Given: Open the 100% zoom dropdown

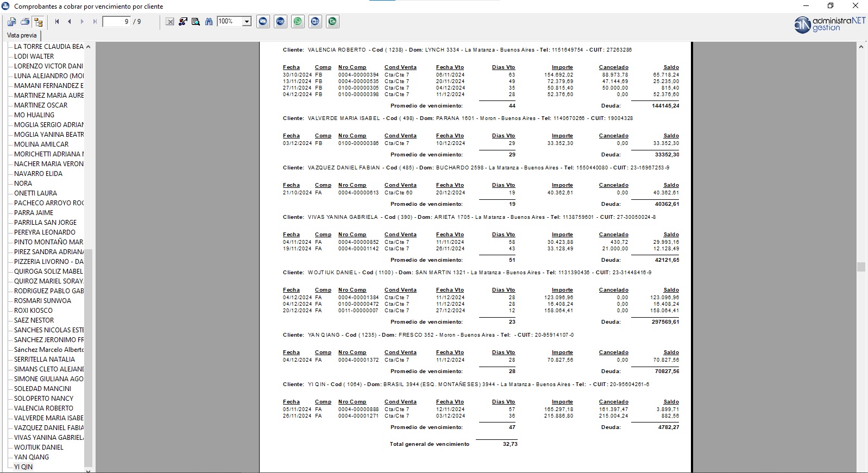Looking at the screenshot, I should coord(247,22).
